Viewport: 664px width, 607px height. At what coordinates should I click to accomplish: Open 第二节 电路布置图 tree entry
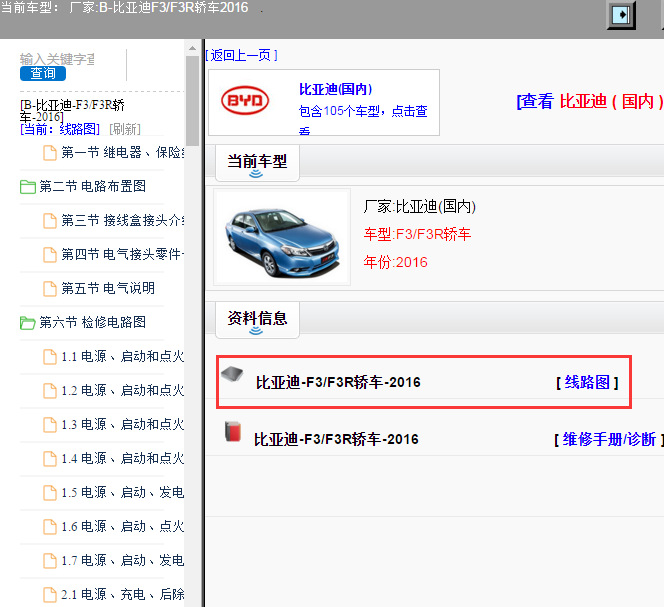(93, 186)
